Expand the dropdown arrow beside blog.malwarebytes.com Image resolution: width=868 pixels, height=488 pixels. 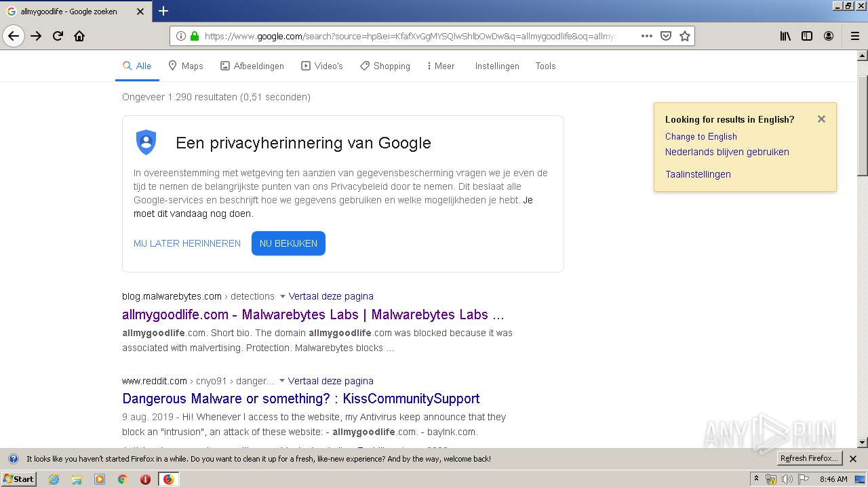(x=283, y=297)
